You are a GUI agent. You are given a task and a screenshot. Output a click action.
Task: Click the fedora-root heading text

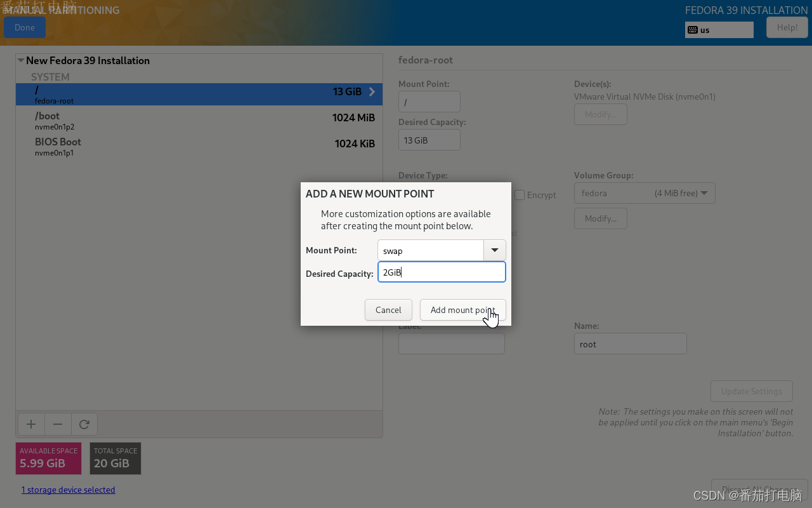point(426,60)
